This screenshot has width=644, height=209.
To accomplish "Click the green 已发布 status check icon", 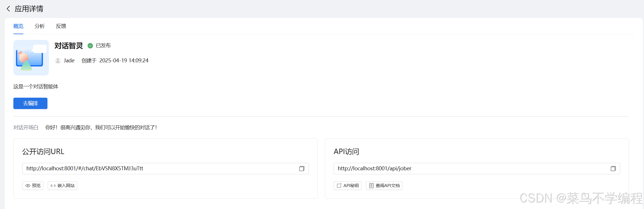I will (90, 46).
